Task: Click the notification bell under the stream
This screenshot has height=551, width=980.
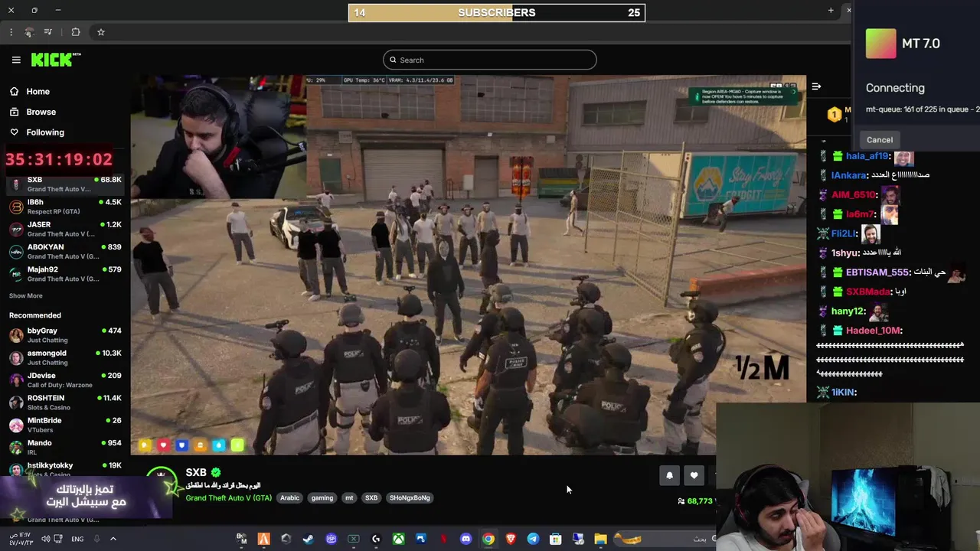Action: pyautogui.click(x=669, y=475)
